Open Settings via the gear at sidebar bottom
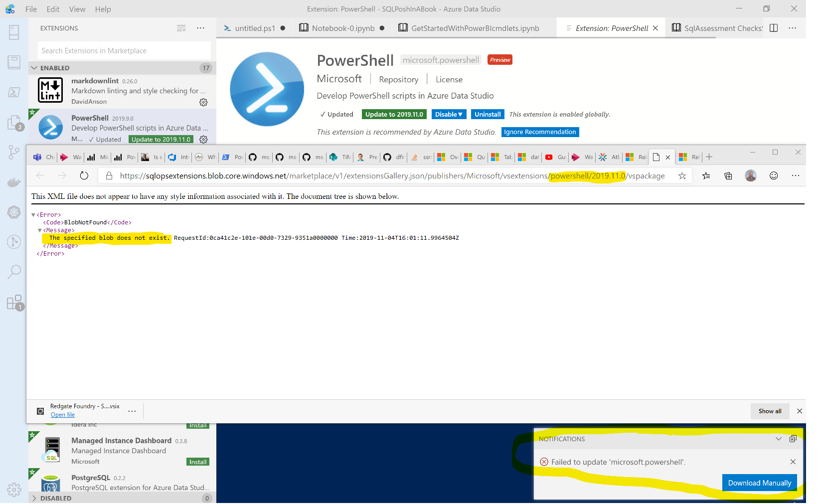This screenshot has width=818, height=504. [x=14, y=490]
